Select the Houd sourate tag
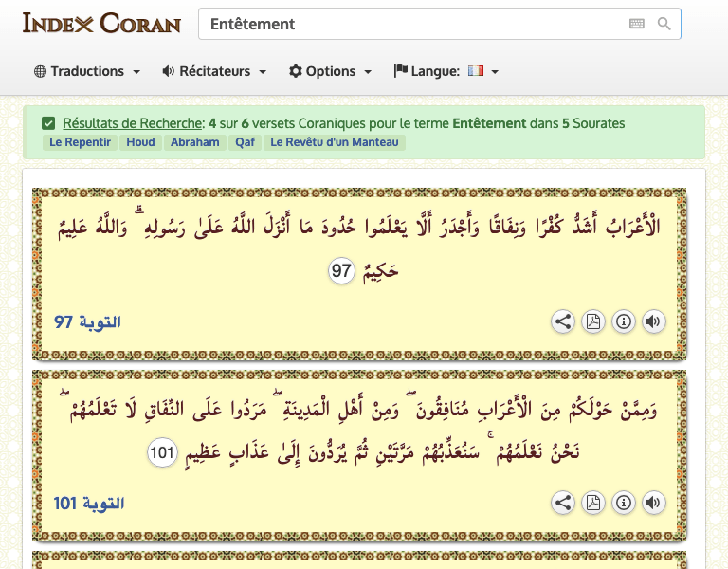728x569 pixels. coord(140,142)
